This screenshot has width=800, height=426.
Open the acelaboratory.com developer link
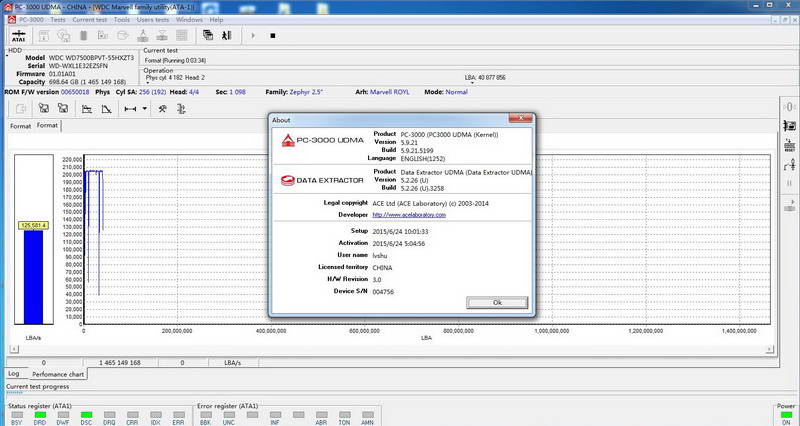(x=409, y=215)
